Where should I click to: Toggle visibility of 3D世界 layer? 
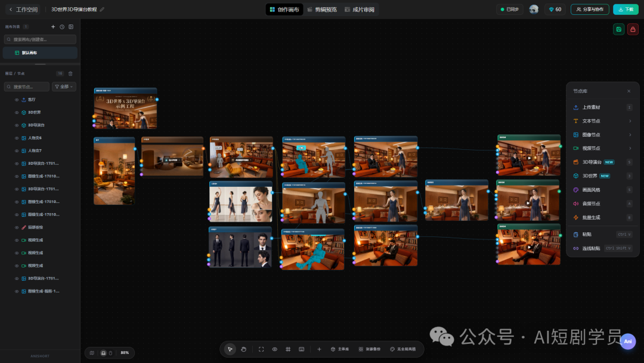pyautogui.click(x=17, y=113)
